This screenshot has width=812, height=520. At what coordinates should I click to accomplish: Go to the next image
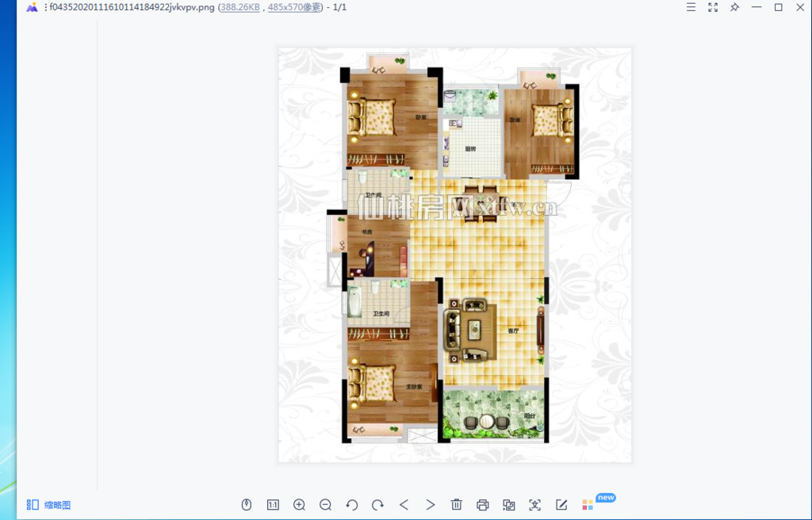pos(431,504)
